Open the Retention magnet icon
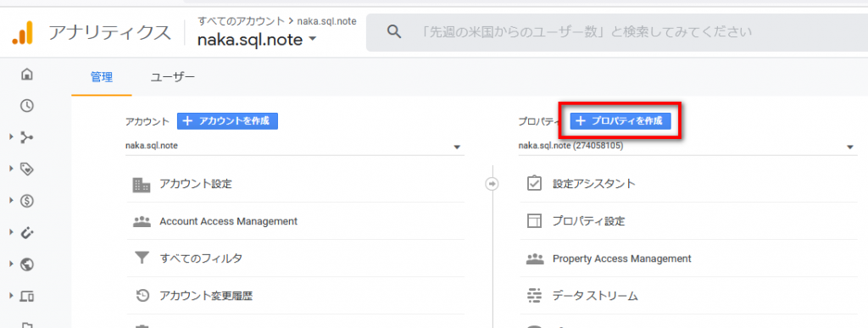 point(26,233)
